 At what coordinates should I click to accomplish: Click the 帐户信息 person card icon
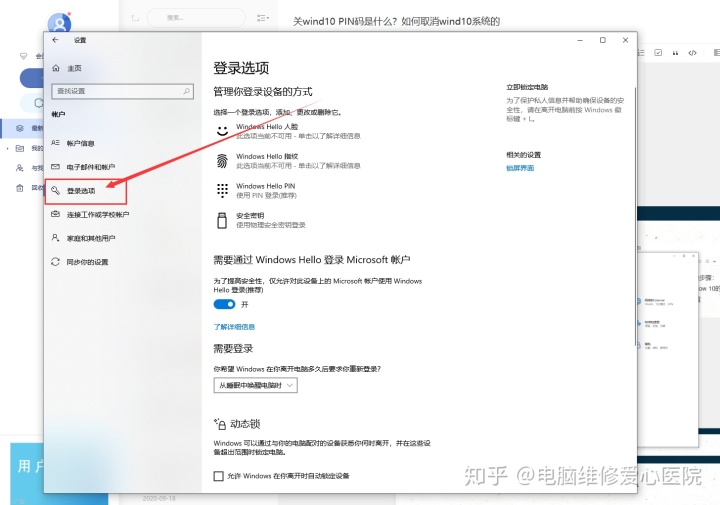click(56, 143)
